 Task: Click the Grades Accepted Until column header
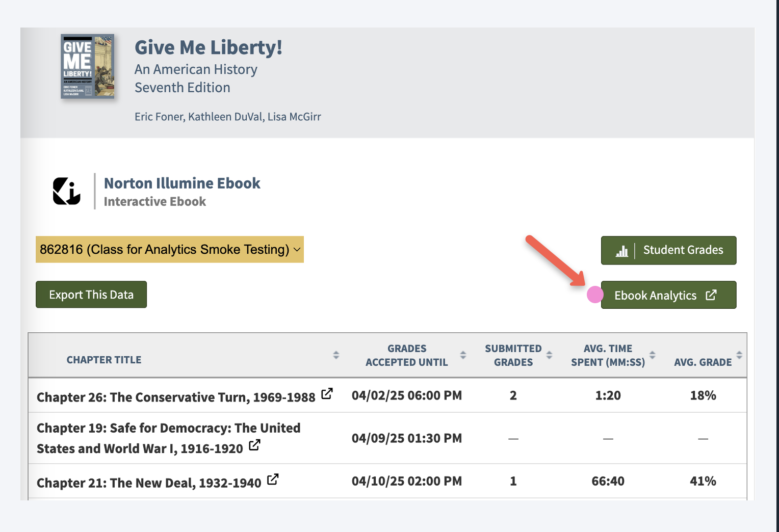pos(407,355)
